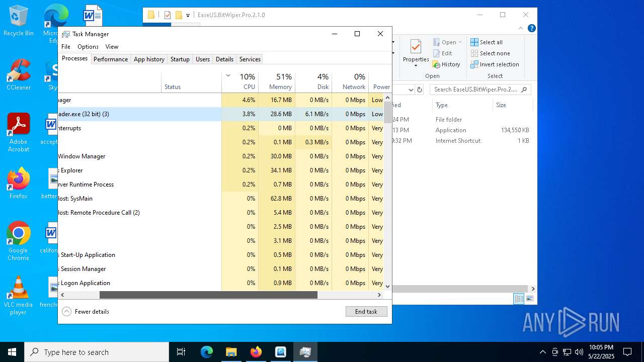Sort Explorer files by Type column
The height and width of the screenshot is (362, 644).
tap(462, 105)
